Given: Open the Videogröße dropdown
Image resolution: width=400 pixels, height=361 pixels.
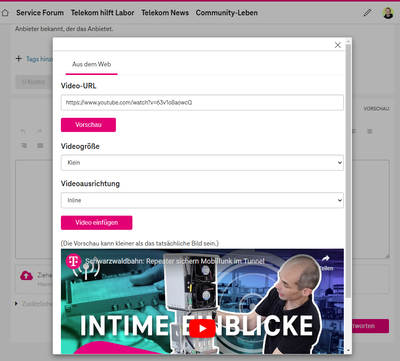Looking at the screenshot, I should [202, 163].
